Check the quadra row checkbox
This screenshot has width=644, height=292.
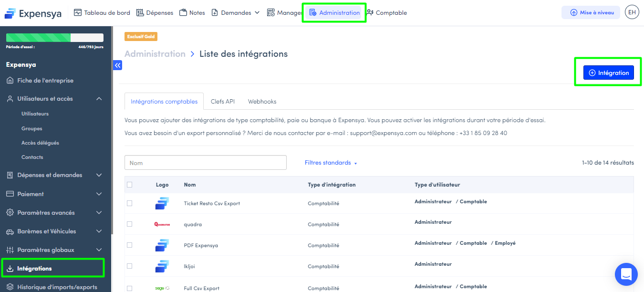129,224
